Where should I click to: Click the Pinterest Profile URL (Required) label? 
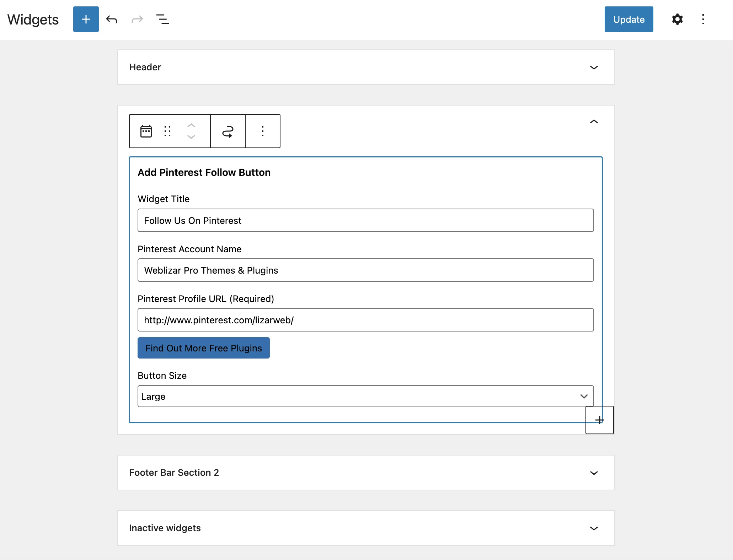[206, 299]
